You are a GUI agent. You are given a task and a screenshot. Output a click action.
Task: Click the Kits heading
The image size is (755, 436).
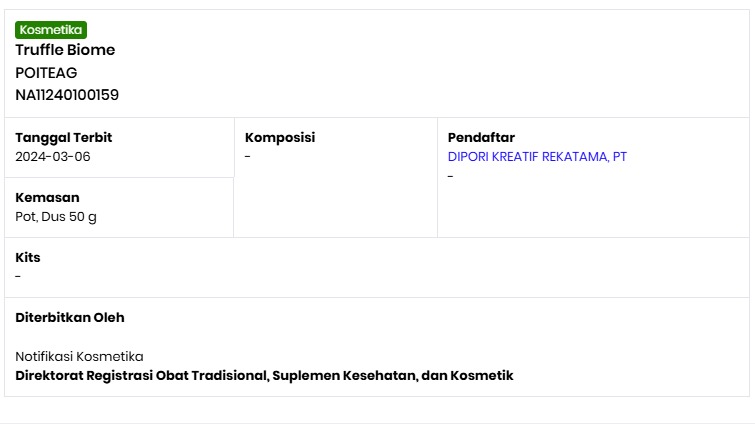tap(28, 258)
